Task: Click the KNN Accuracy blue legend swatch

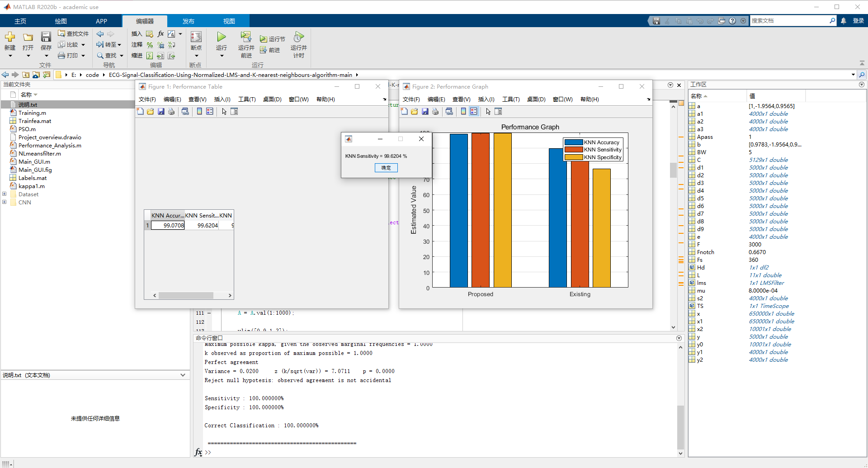Action: click(573, 142)
